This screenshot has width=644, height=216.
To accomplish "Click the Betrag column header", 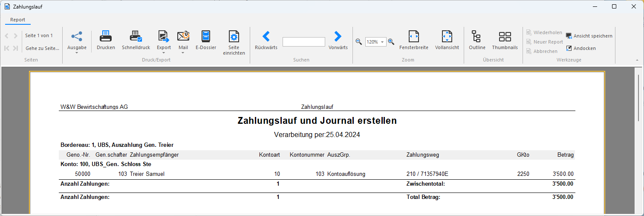I will pos(566,155).
